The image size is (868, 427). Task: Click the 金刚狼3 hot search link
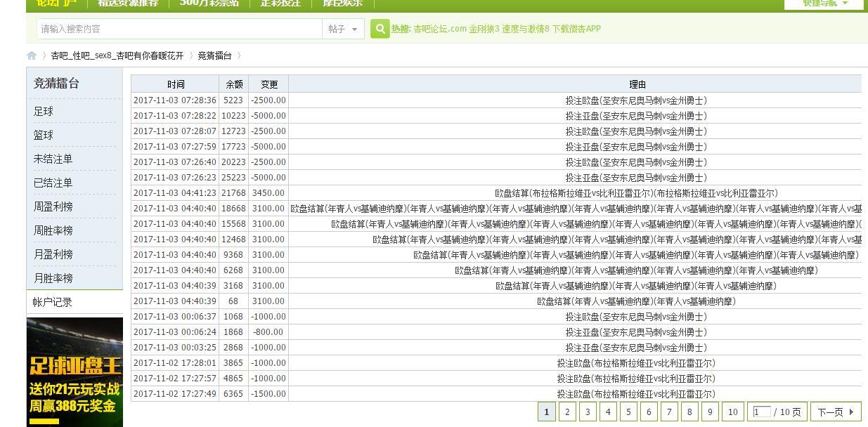click(484, 29)
